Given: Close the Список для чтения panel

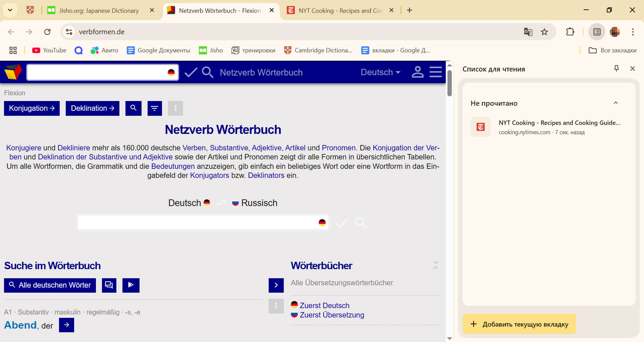Looking at the screenshot, I should [633, 68].
